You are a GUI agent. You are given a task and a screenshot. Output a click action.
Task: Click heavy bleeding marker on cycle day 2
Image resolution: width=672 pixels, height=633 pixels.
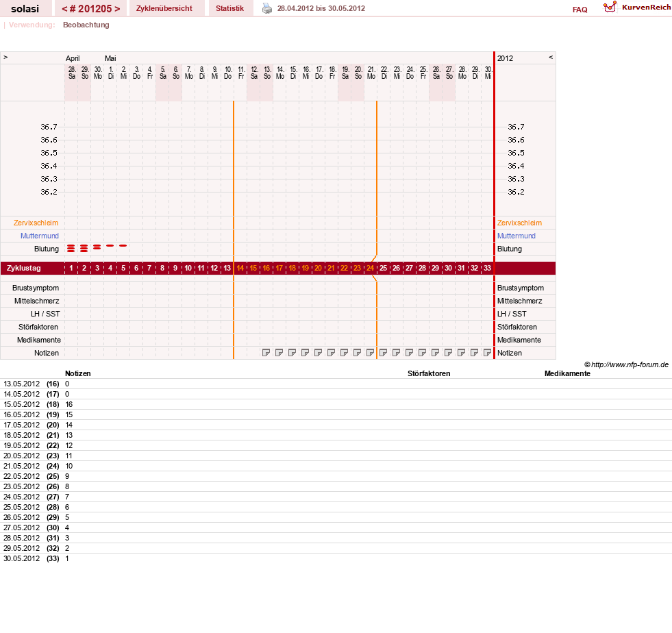coord(84,248)
